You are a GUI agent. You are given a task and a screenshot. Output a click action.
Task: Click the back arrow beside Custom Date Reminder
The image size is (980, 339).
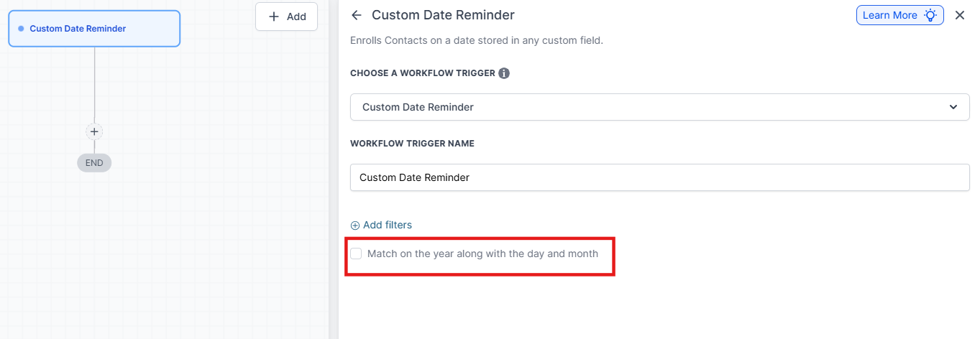(x=357, y=15)
